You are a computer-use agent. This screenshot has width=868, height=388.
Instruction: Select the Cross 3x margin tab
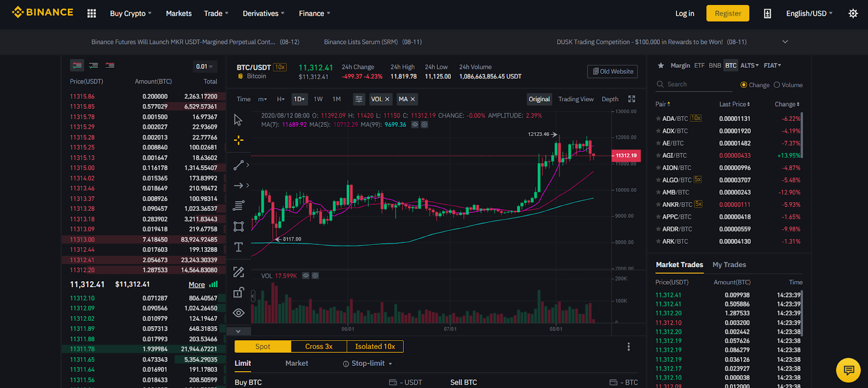coord(318,347)
